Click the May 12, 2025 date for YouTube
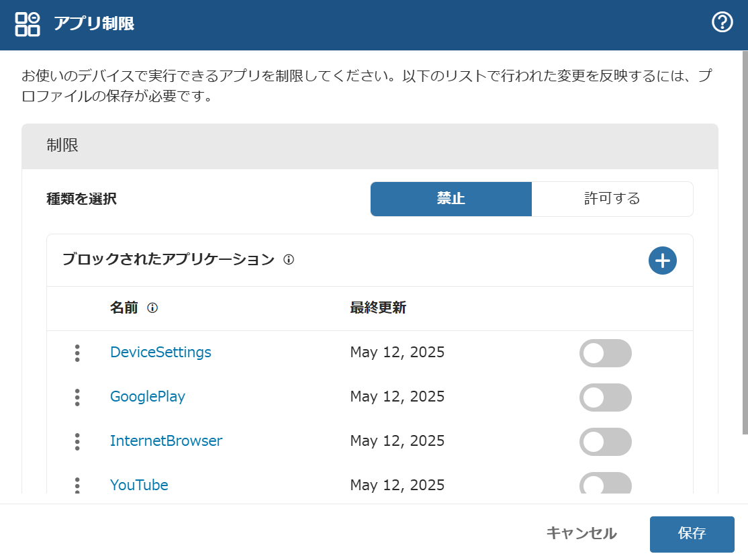The height and width of the screenshot is (560, 748). (x=397, y=485)
